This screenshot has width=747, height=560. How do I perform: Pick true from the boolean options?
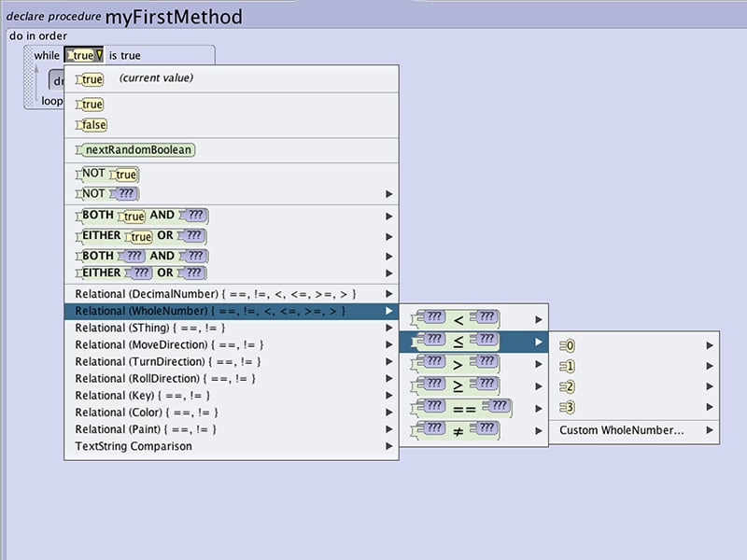[92, 105]
